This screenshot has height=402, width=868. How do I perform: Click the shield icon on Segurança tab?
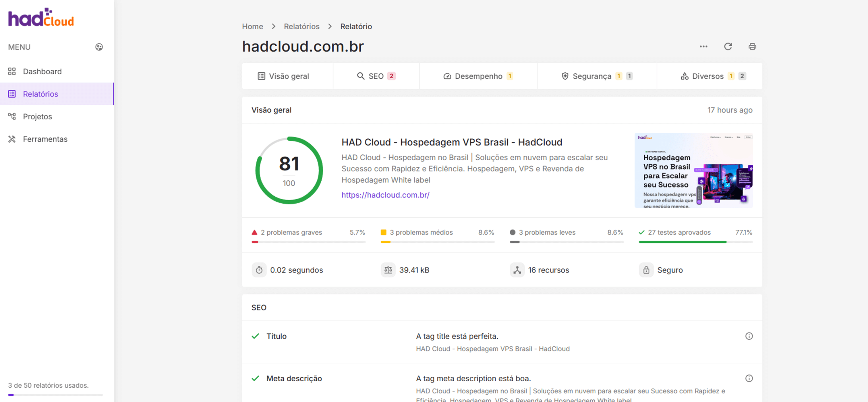(565, 76)
